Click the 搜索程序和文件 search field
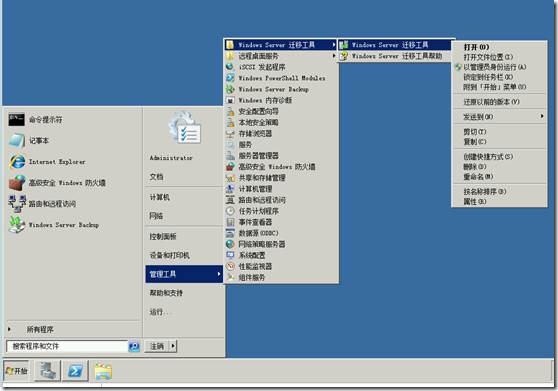The width and height of the screenshot is (558, 391). (x=67, y=346)
